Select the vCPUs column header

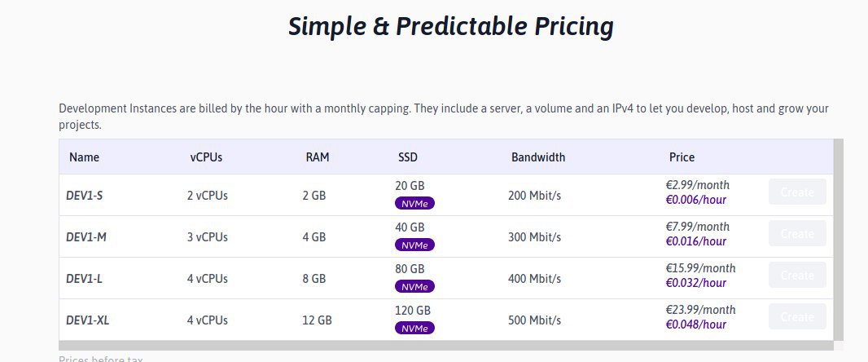point(206,157)
